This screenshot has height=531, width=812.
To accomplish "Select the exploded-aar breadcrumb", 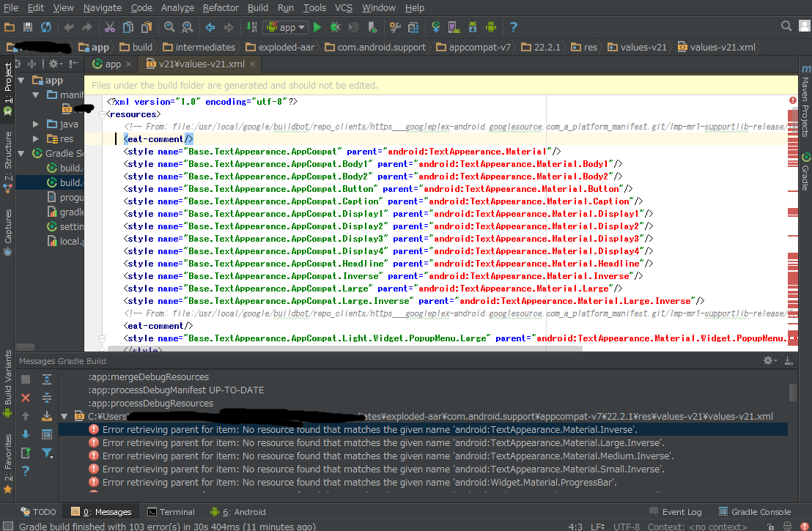I will coord(280,47).
